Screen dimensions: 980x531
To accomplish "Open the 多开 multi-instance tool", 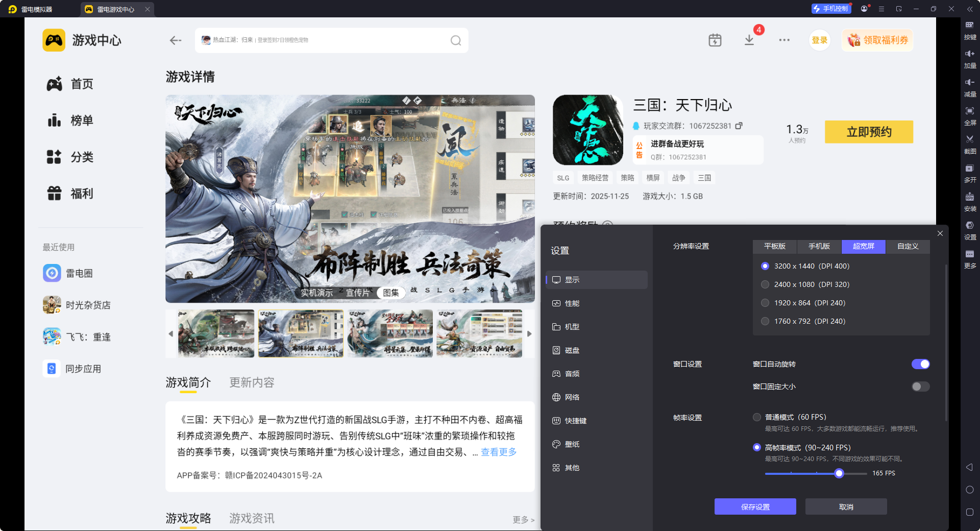I will click(x=970, y=173).
